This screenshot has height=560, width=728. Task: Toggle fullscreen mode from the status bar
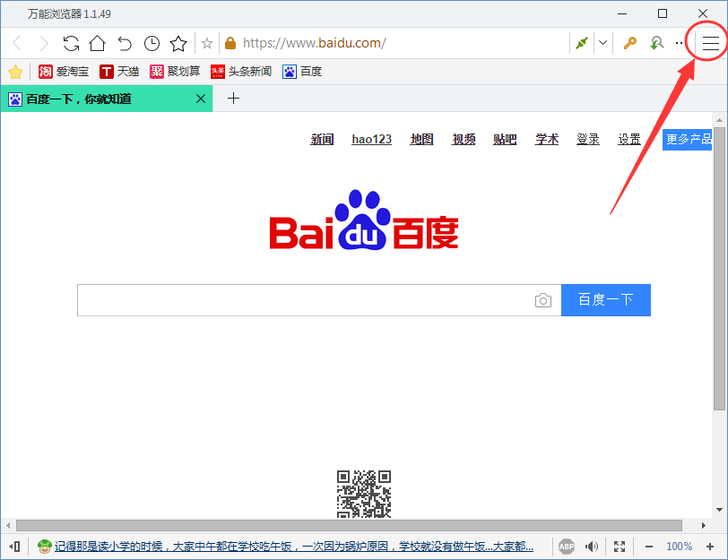coord(620,546)
